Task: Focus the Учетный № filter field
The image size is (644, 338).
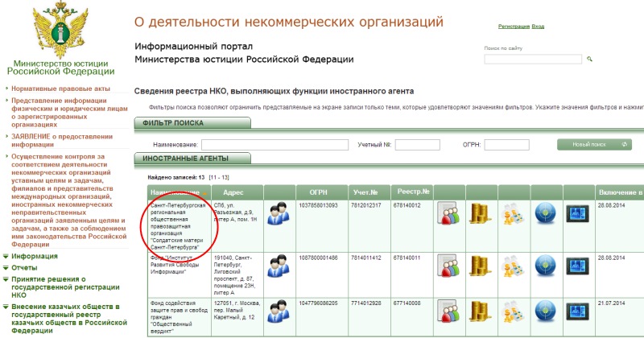Action: pos(418,145)
